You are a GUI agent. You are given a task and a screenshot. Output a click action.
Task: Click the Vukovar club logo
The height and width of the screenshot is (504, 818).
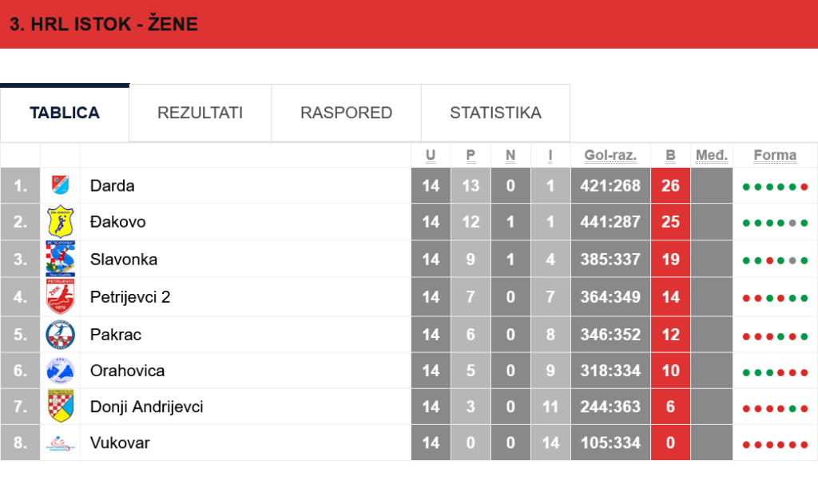point(61,443)
